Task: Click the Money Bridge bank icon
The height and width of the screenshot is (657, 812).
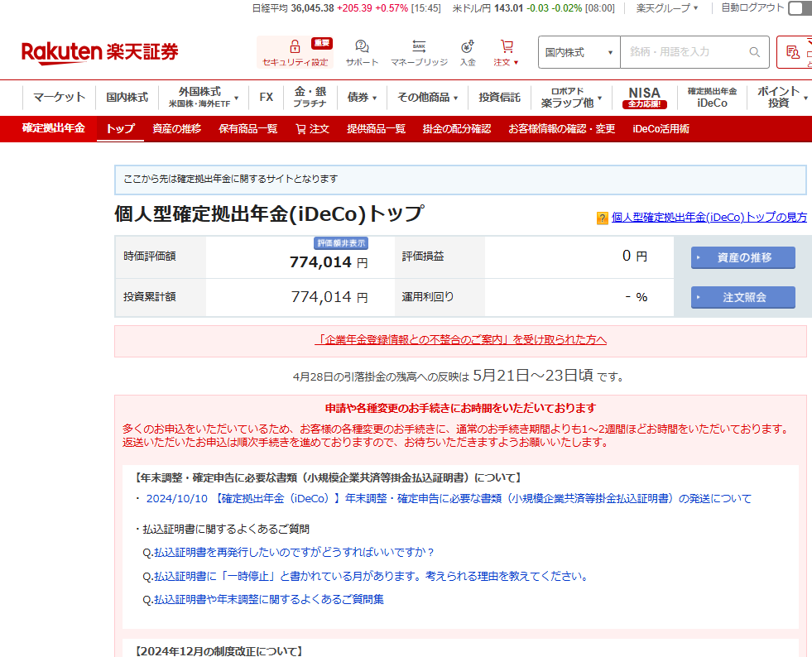Action: click(419, 47)
